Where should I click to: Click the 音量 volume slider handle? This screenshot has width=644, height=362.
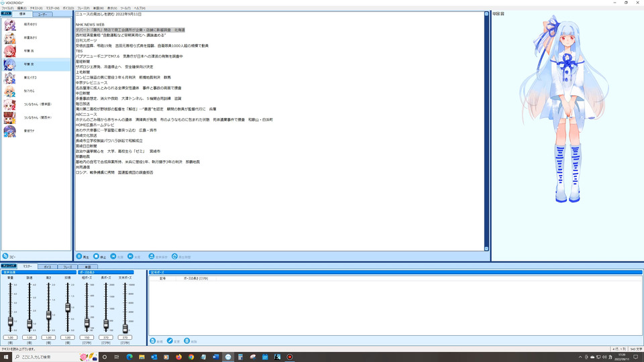pyautogui.click(x=10, y=321)
